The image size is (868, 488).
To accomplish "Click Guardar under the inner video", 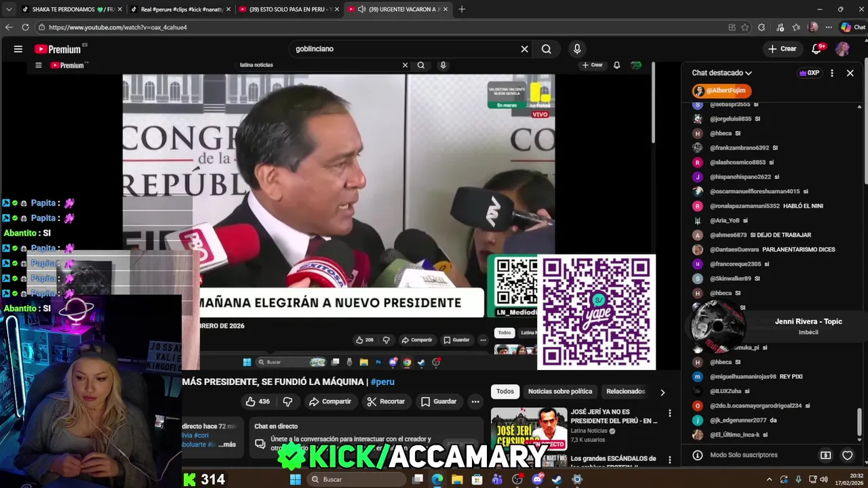I will coord(456,340).
